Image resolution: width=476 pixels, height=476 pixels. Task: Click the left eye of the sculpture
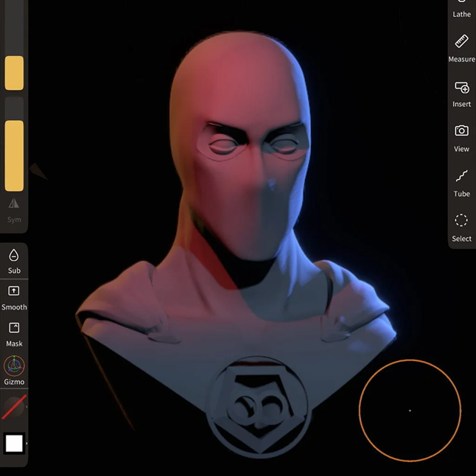click(223, 145)
